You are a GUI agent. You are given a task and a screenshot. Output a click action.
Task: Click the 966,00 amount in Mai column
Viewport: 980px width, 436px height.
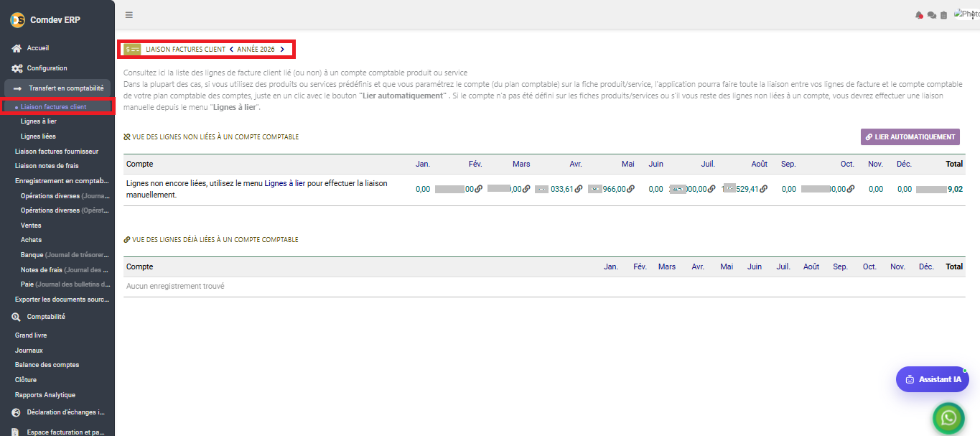[x=615, y=189]
